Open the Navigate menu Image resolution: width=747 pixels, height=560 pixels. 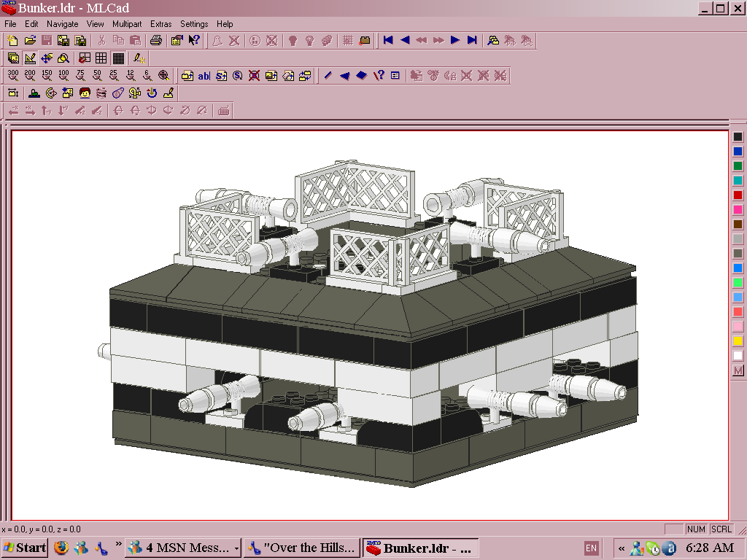(63, 24)
